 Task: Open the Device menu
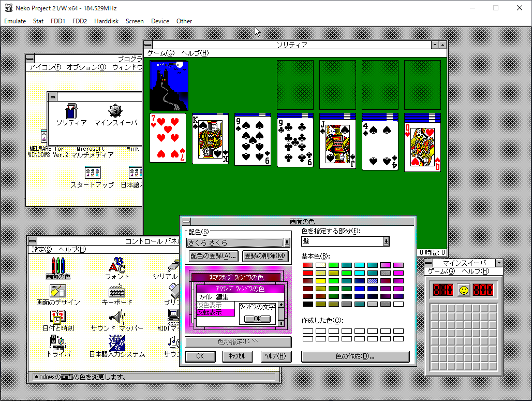[160, 21]
